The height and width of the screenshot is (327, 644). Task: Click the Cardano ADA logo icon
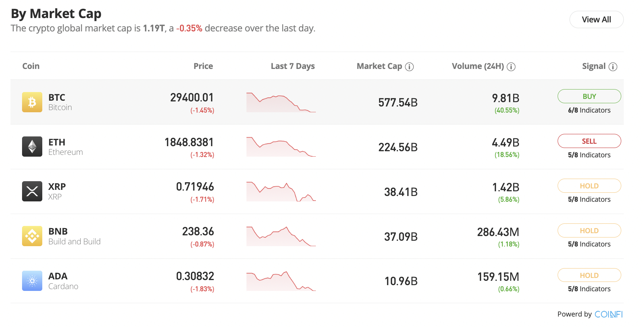tap(32, 281)
